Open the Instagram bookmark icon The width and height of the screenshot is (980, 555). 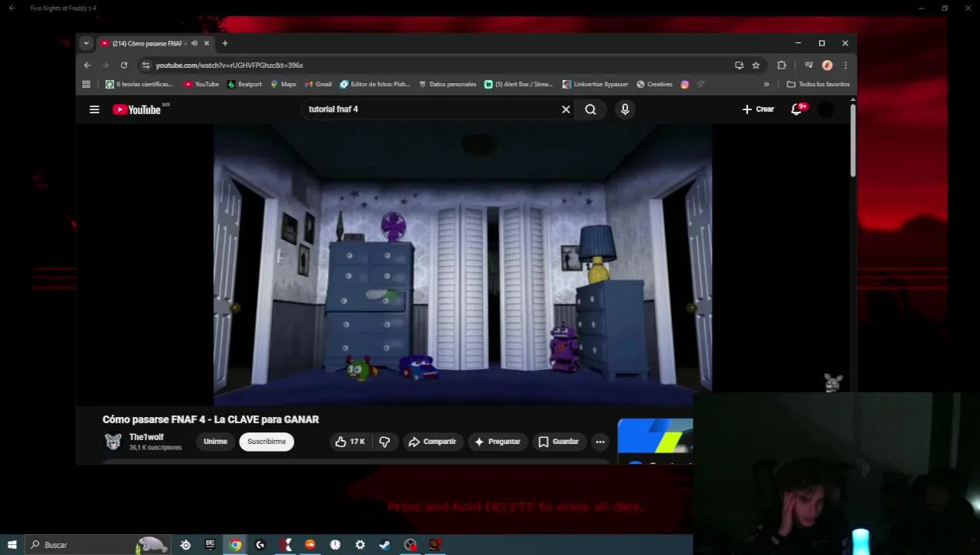click(685, 84)
